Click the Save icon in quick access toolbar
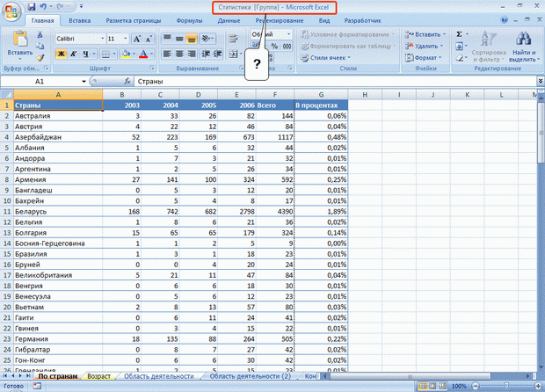The height and width of the screenshot is (392, 545). pos(32,6)
